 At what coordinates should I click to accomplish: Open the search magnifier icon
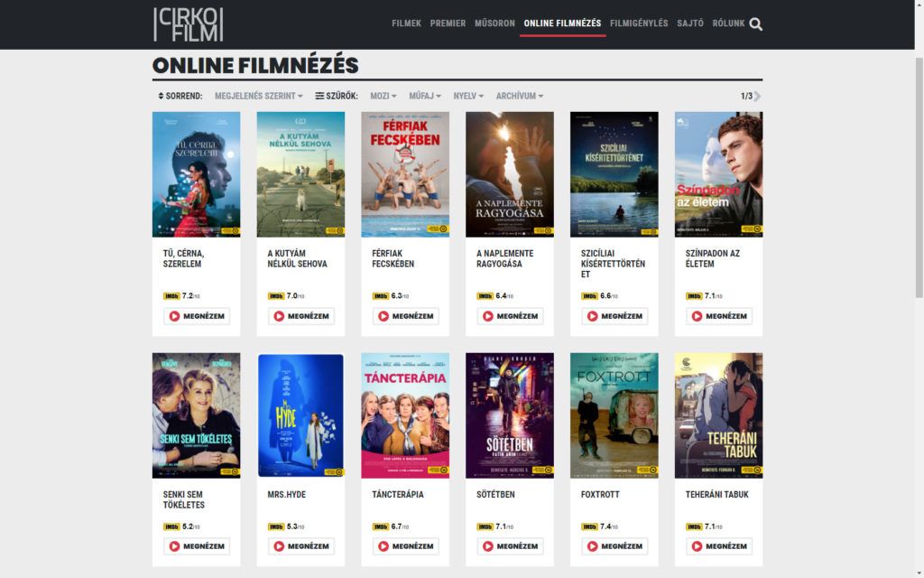pyautogui.click(x=755, y=24)
